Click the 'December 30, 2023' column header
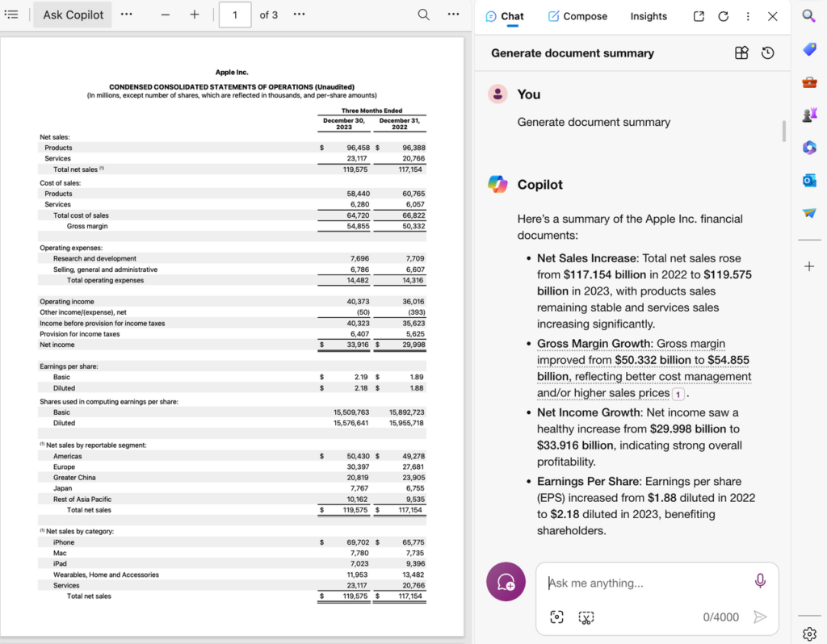The height and width of the screenshot is (644, 827). [344, 123]
